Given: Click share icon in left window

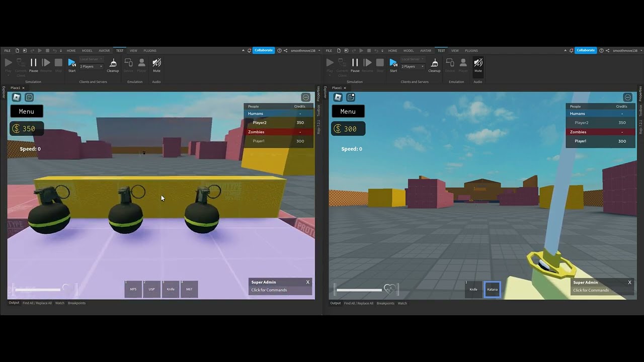Looking at the screenshot, I should coord(286,50).
